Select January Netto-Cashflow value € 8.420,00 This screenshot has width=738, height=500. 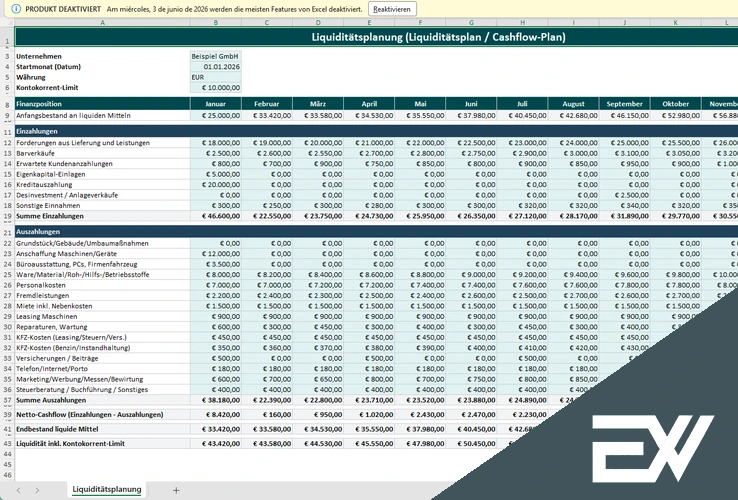click(x=216, y=415)
